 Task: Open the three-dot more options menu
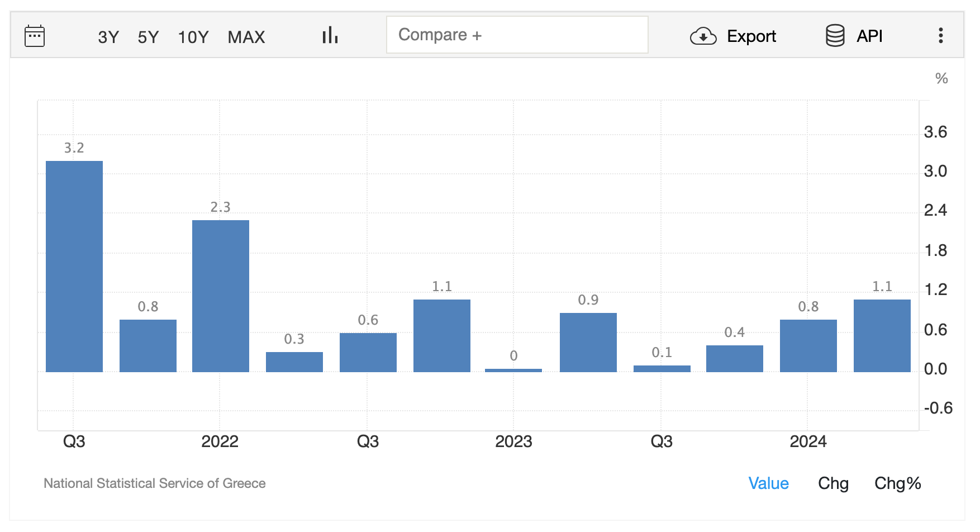click(941, 36)
